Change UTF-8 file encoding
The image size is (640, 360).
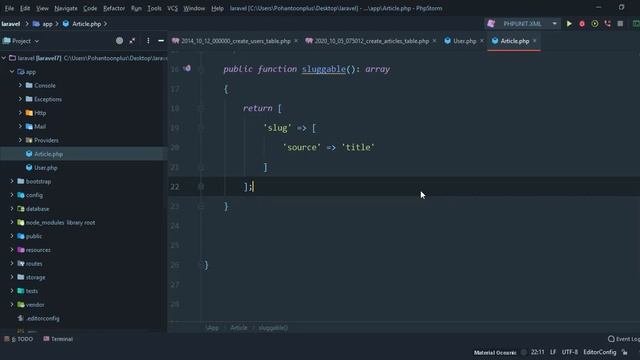pos(569,352)
